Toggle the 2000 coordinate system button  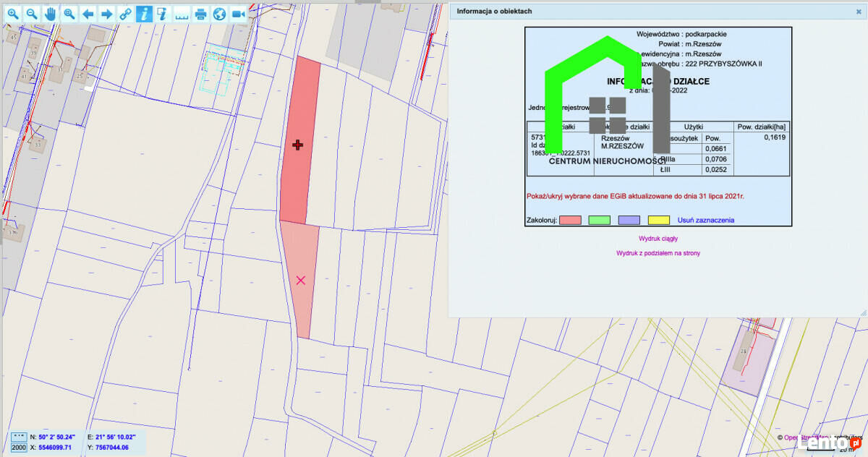(x=19, y=448)
